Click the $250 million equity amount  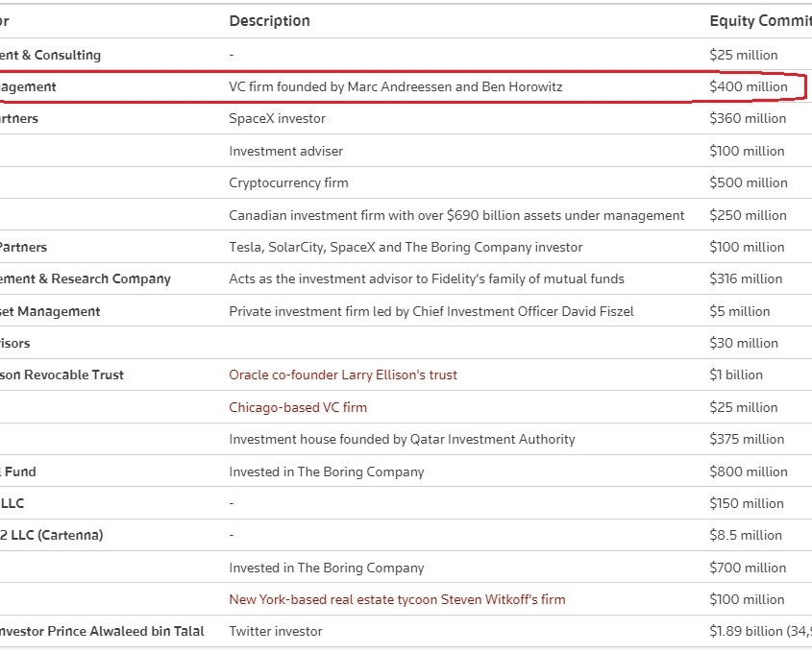pyautogui.click(x=748, y=215)
